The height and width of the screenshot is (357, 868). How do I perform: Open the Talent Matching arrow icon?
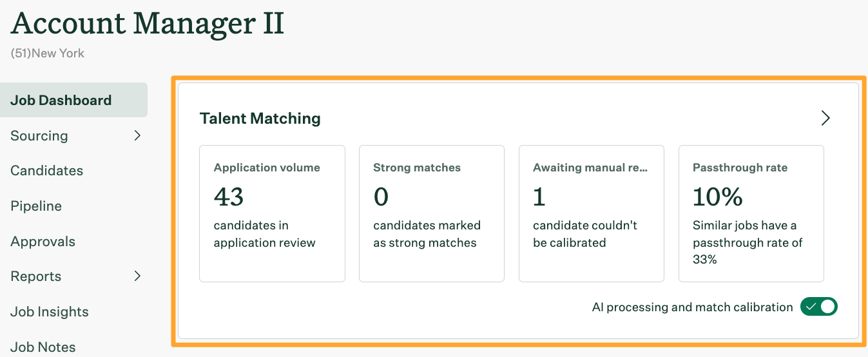pyautogui.click(x=825, y=118)
